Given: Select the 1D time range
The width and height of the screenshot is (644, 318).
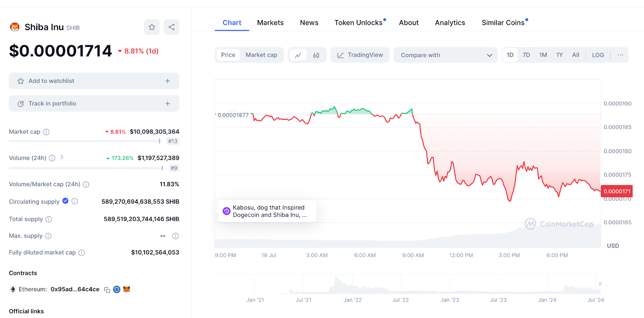Looking at the screenshot, I should tap(510, 55).
